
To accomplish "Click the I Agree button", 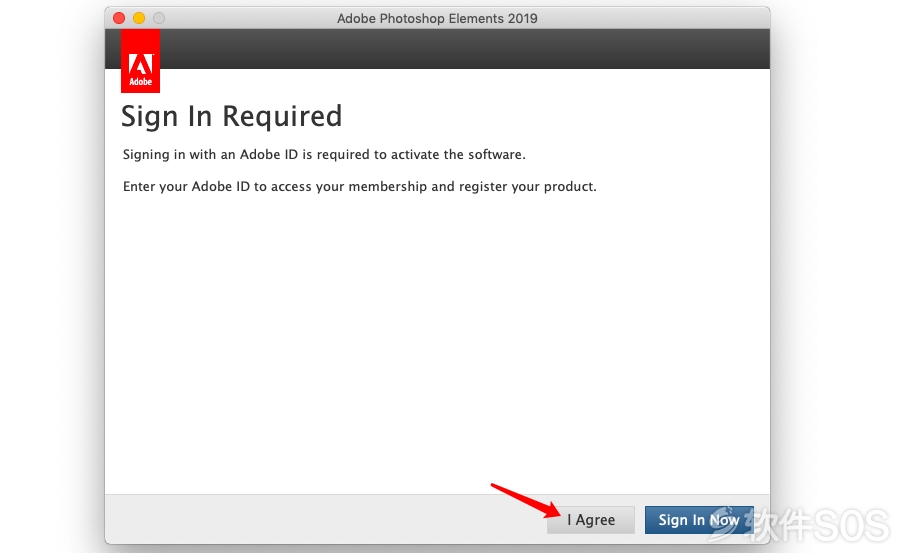I will coord(590,520).
